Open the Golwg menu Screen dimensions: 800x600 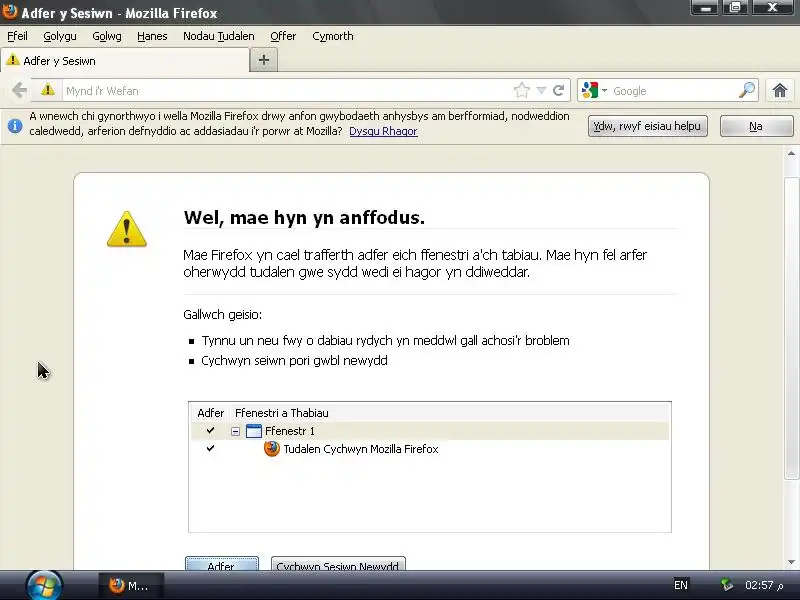tap(107, 36)
